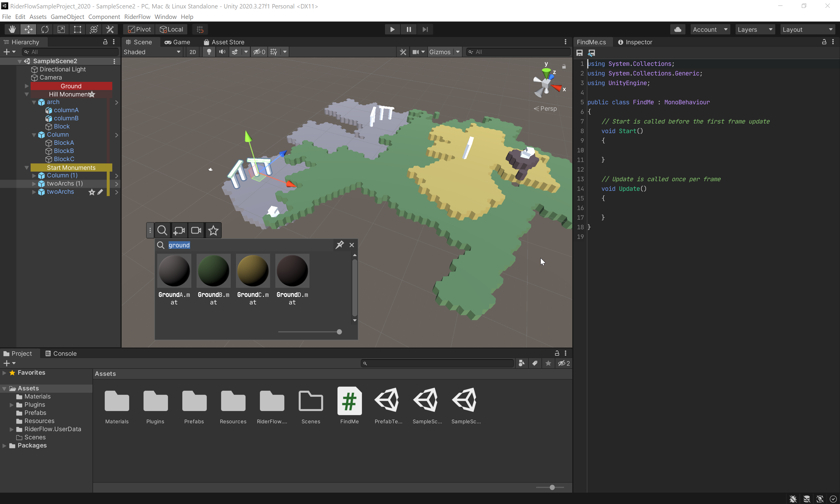Open the cloud services icon
The height and width of the screenshot is (504, 840).
click(678, 29)
